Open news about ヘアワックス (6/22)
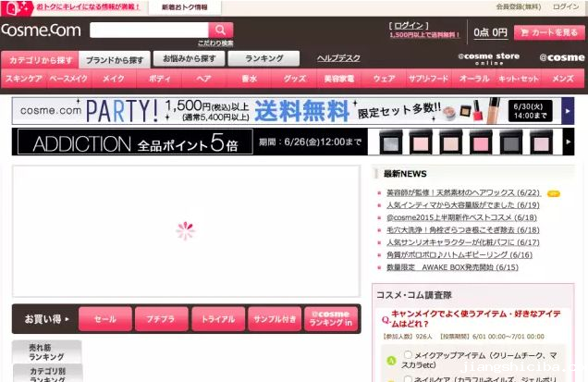The width and height of the screenshot is (588, 382). tap(463, 193)
